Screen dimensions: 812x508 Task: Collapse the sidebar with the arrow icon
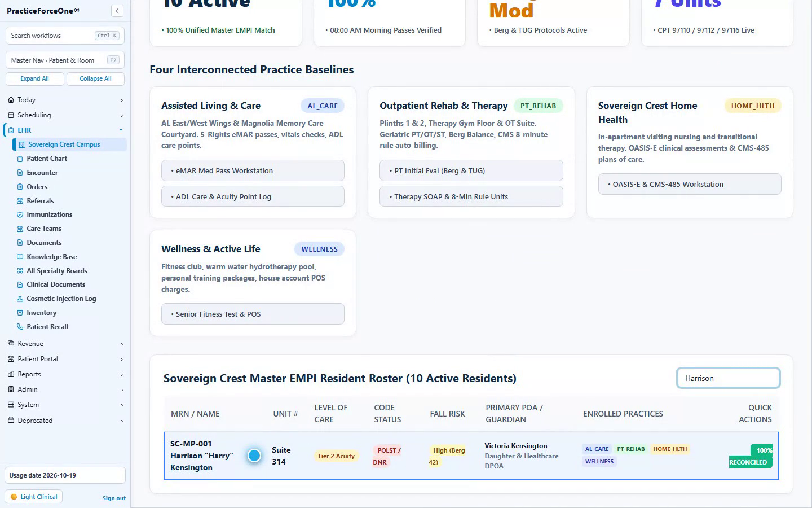(x=117, y=11)
